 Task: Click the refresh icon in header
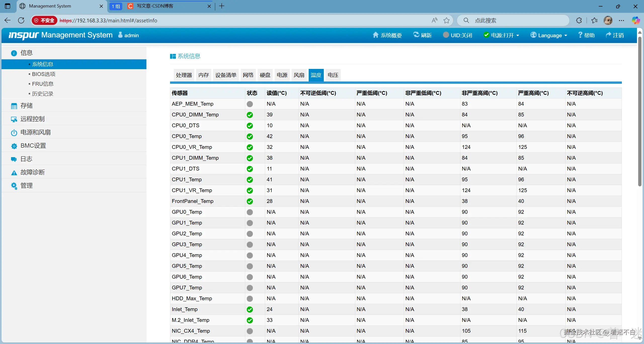[x=416, y=35]
